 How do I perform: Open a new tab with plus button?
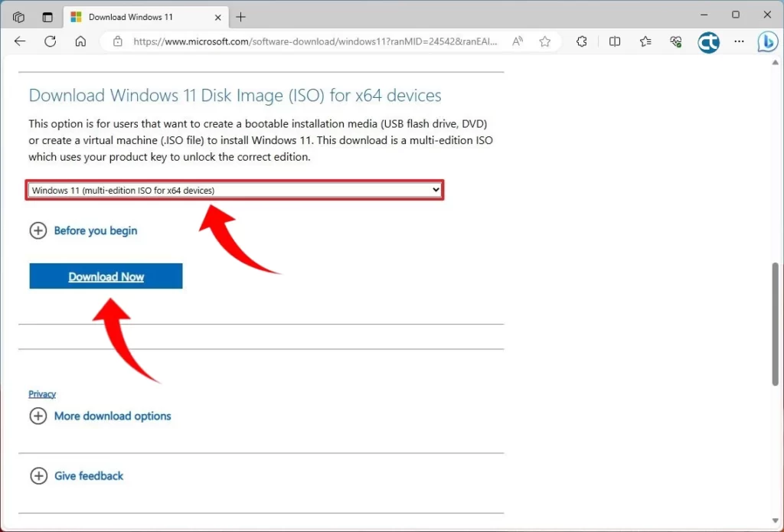(x=241, y=17)
